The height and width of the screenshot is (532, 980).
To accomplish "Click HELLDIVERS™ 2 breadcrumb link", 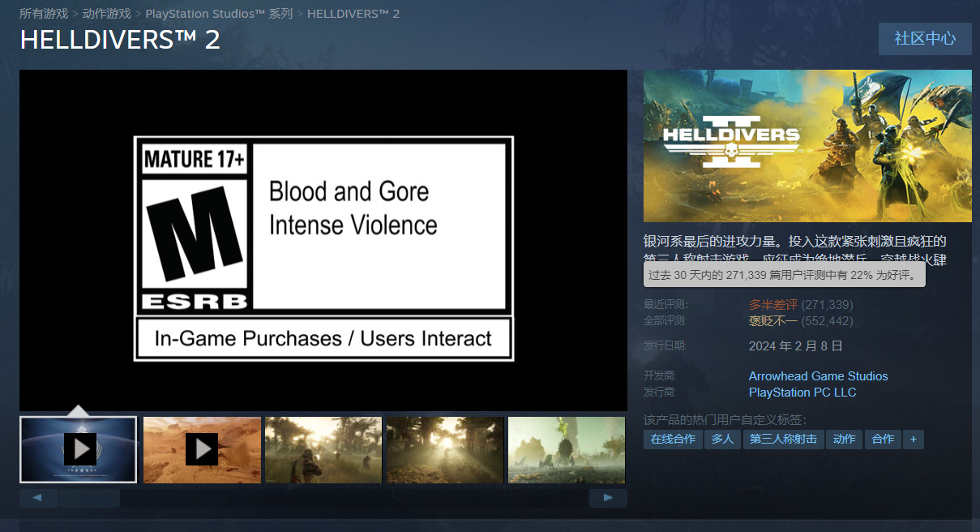I will pos(353,14).
